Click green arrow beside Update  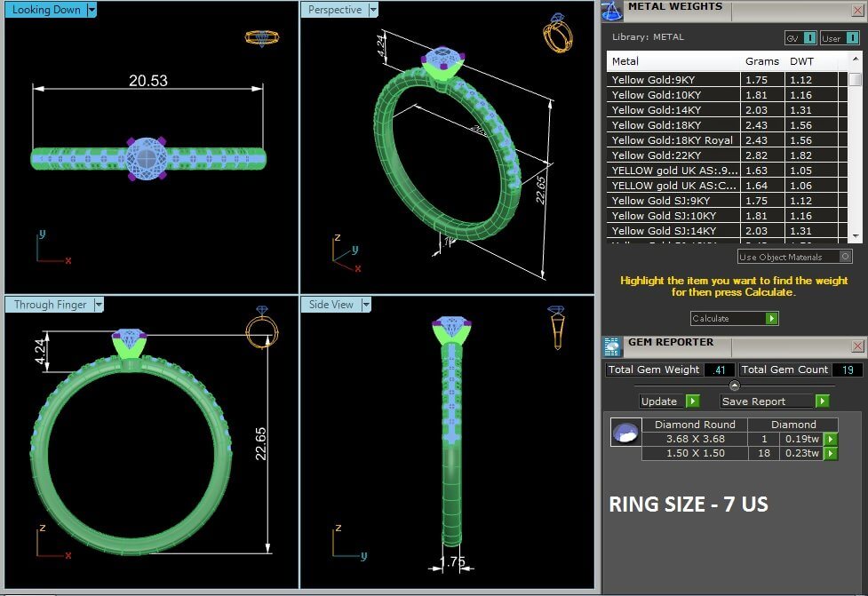pos(693,401)
